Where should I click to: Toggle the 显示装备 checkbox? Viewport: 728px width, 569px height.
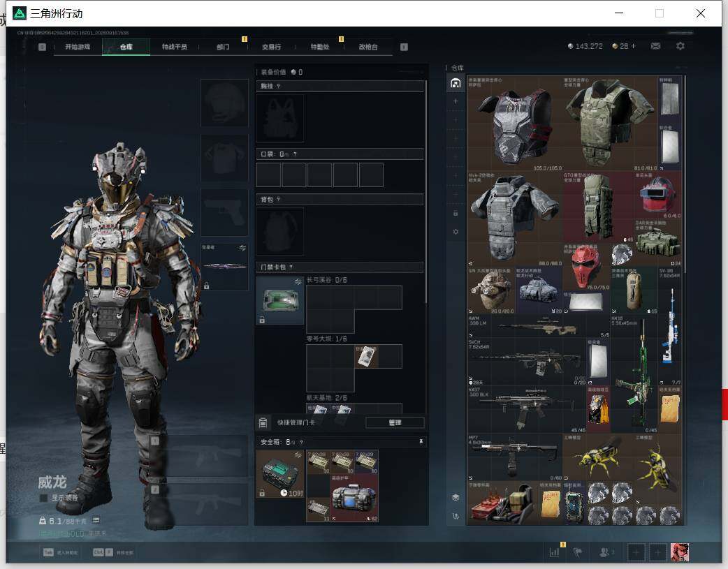[x=43, y=498]
